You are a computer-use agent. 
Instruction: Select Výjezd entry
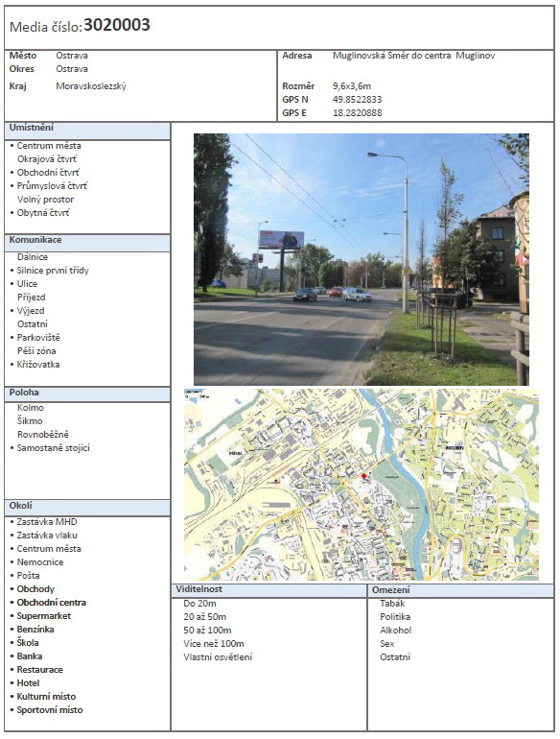coord(31,311)
